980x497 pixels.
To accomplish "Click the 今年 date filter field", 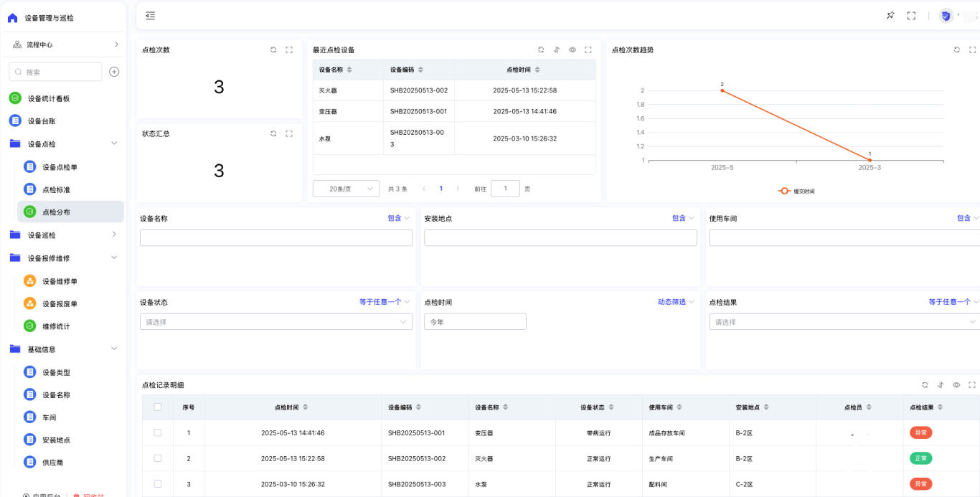I will [x=475, y=322].
